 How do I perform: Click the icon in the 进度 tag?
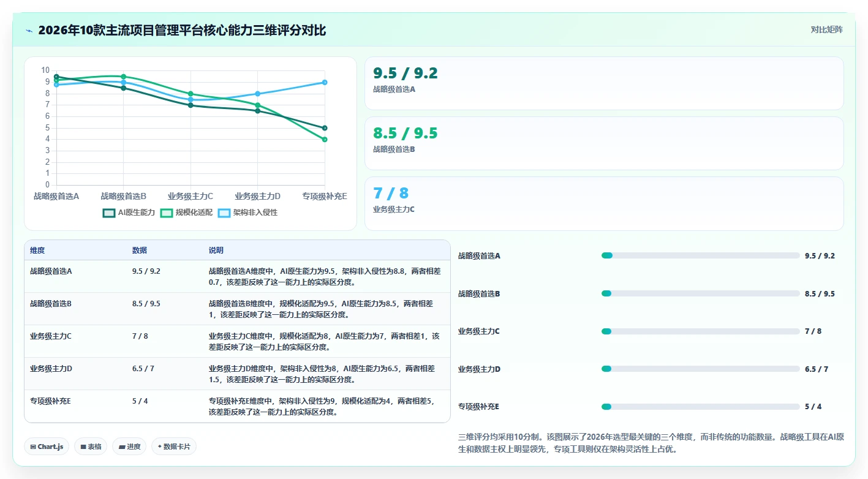point(122,447)
